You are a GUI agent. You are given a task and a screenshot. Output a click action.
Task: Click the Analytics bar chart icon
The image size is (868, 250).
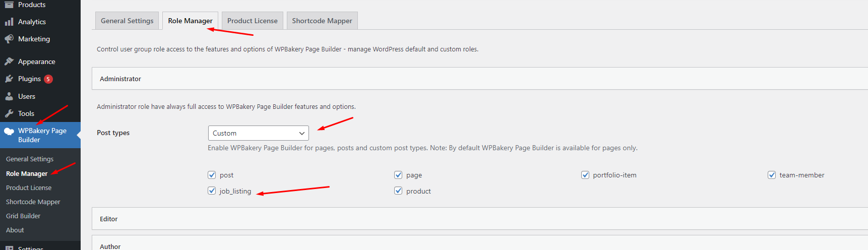pyautogui.click(x=9, y=22)
